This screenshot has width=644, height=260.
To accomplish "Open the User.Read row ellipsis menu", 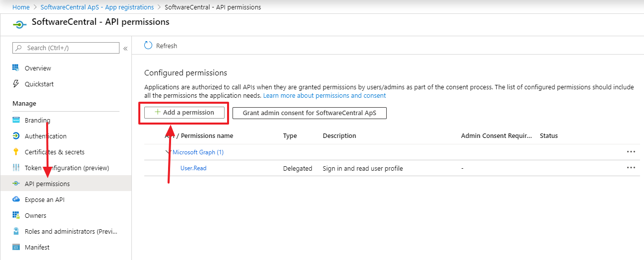I will pyautogui.click(x=631, y=168).
